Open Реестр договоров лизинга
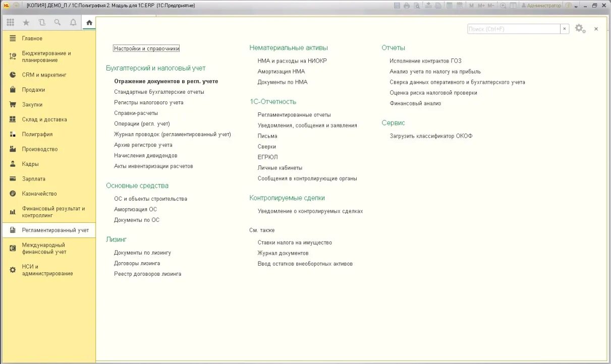The height and width of the screenshot is (364, 611). pos(147,274)
